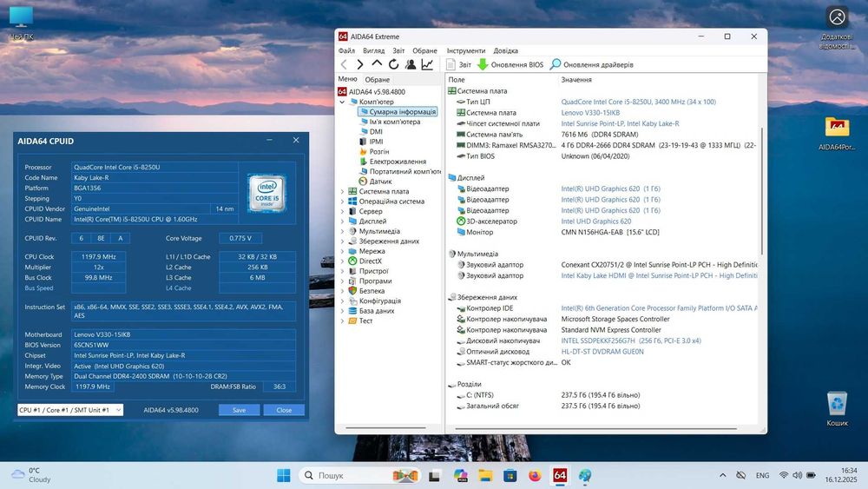Click Оновлення BIOS toolbar button

pyautogui.click(x=510, y=65)
